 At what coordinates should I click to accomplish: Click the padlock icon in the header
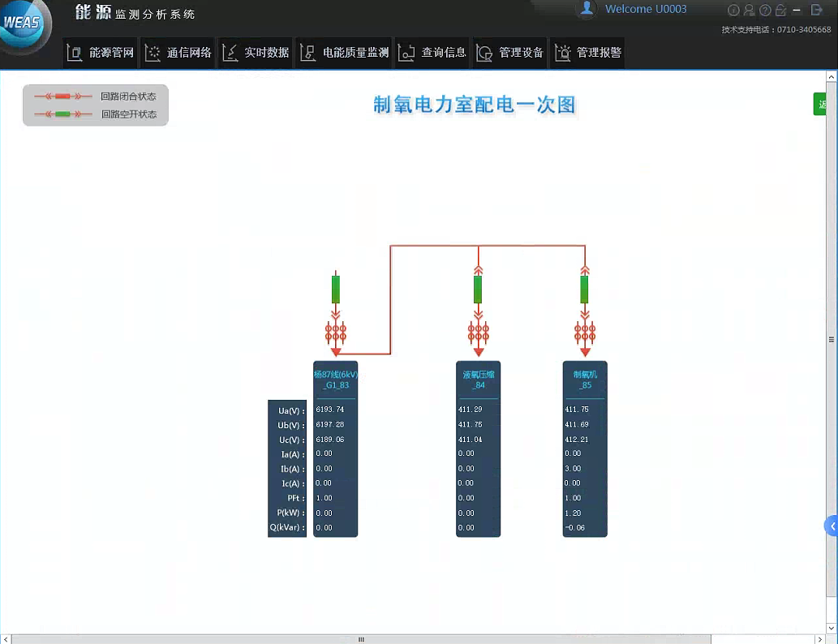(780, 11)
